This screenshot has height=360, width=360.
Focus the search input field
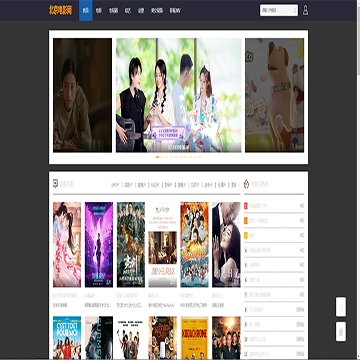(276, 10)
